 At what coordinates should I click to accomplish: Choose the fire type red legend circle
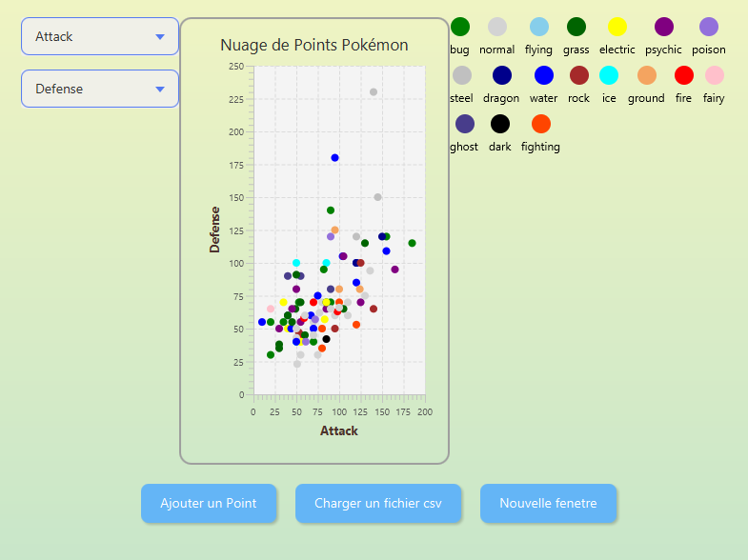click(x=684, y=75)
